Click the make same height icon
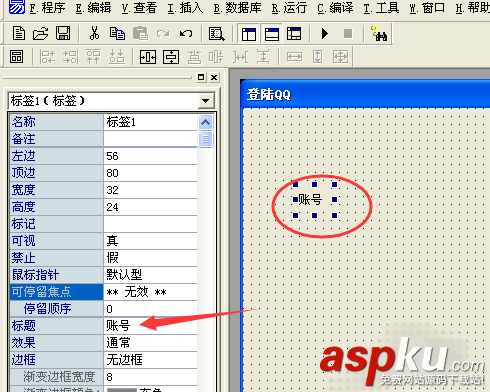Screen dimensions: 490x392 point(318,57)
